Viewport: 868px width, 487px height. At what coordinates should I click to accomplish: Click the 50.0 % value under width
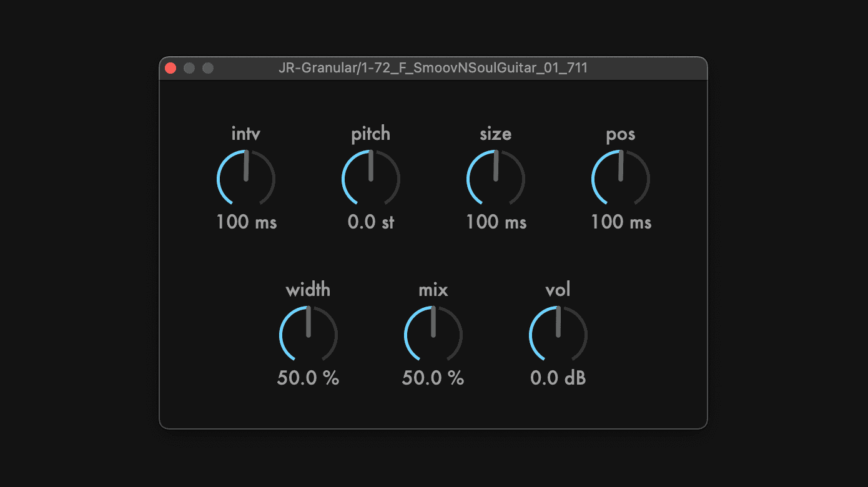(x=308, y=378)
